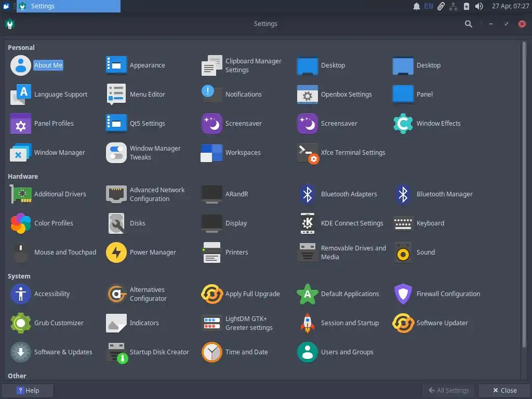Screen dimensions: 532x399
Task: Launch ARandR screen layout tool
Action: tap(224, 194)
